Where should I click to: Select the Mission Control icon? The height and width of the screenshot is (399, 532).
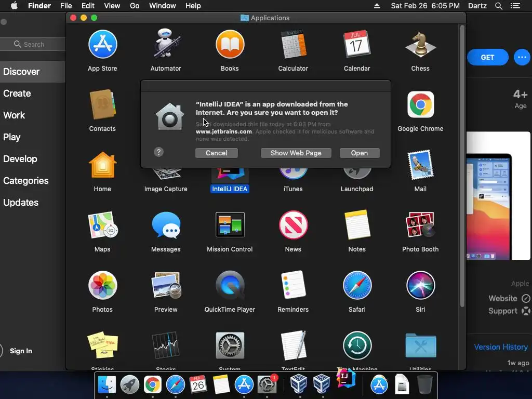pos(230,225)
